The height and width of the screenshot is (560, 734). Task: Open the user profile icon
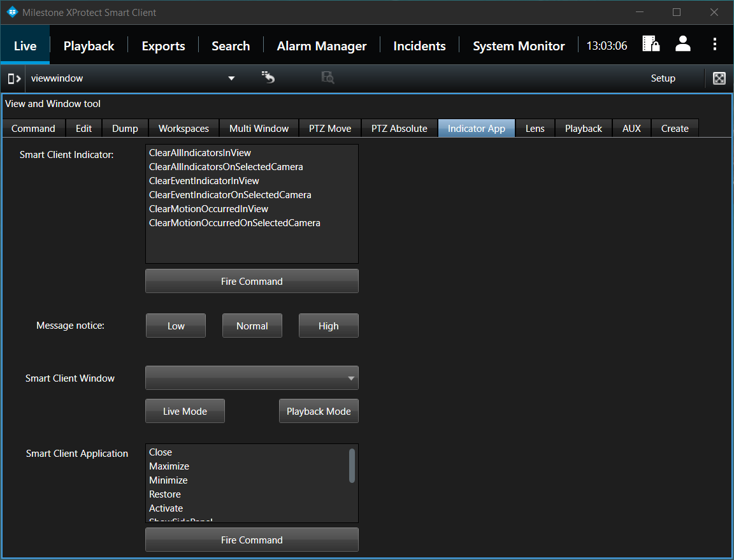point(683,44)
